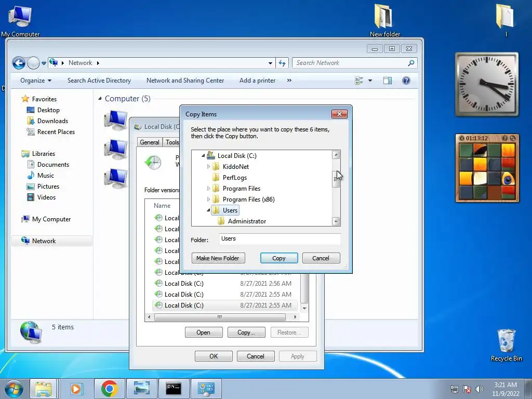The width and height of the screenshot is (532, 399).
Task: Select Local Disk (C:) version 2:56 AM
Action: tap(224, 283)
